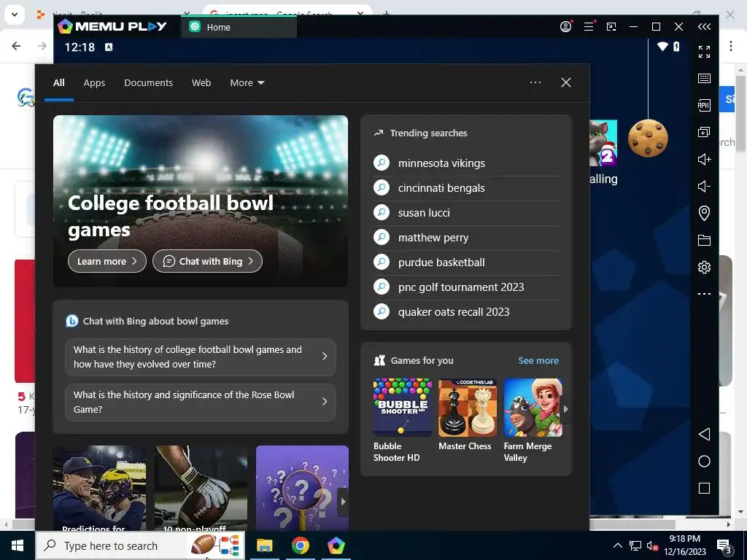
Task: Open Chrome tab list dropdown arrow
Action: [x=15, y=15]
